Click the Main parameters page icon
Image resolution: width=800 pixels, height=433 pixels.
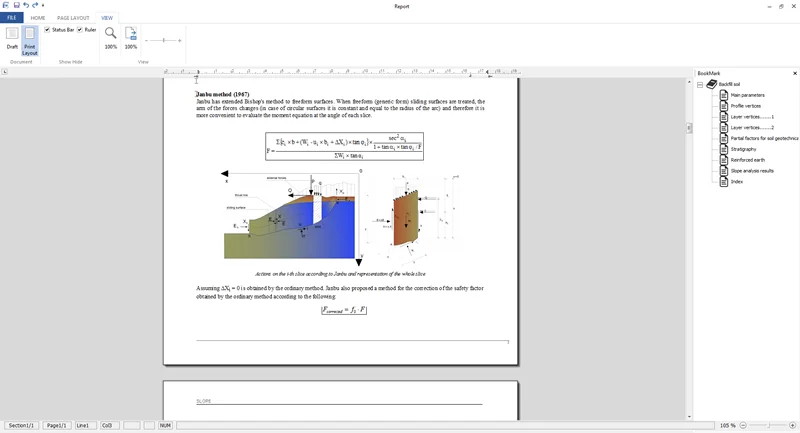(723, 95)
